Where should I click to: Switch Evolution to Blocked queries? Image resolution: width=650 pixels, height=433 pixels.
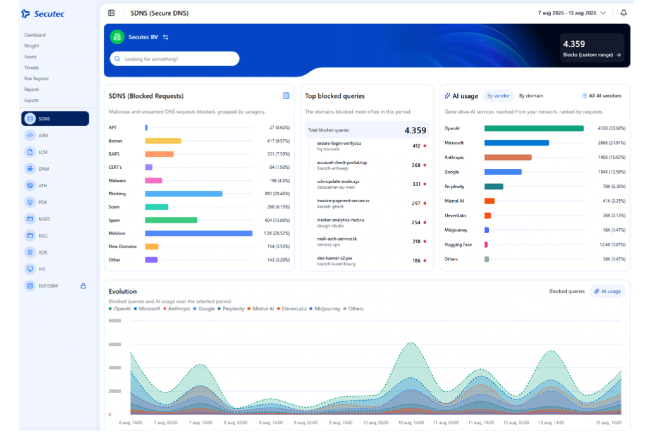point(567,291)
